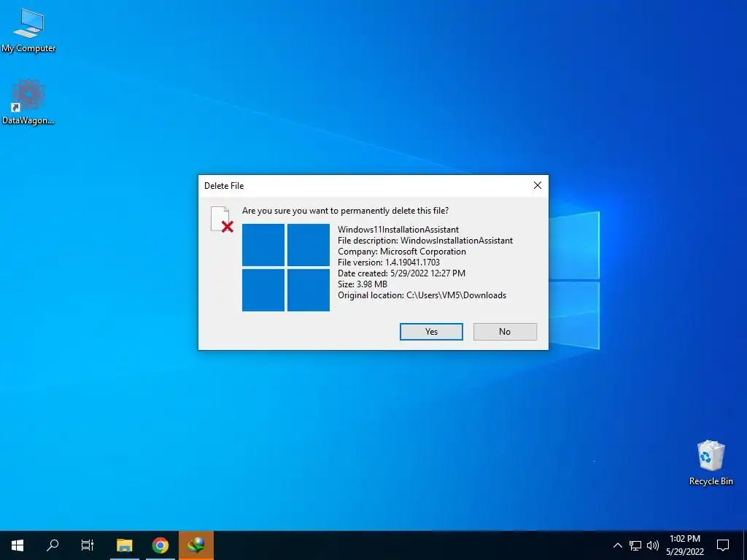Click the Delete File title bar text
Screen dimensions: 747x560
pyautogui.click(x=224, y=186)
